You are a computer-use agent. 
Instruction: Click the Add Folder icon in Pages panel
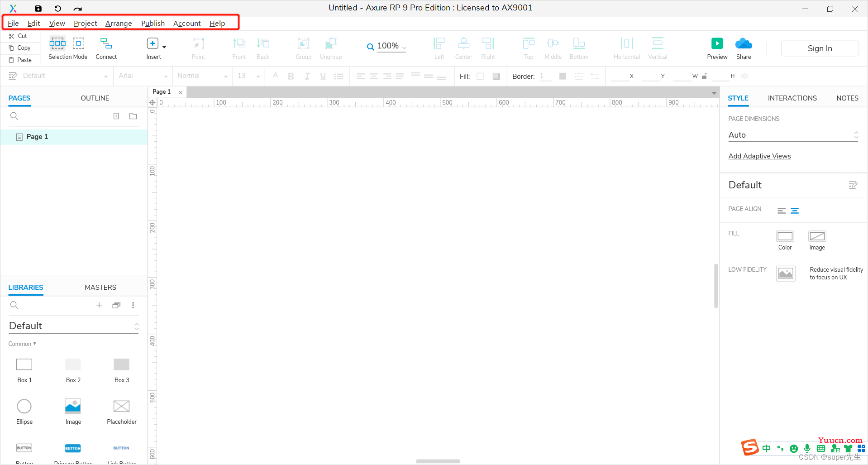[x=133, y=116]
